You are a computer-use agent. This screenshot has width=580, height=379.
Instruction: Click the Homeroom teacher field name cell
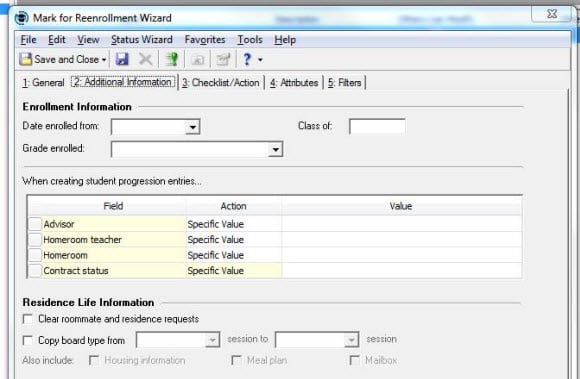click(x=114, y=240)
